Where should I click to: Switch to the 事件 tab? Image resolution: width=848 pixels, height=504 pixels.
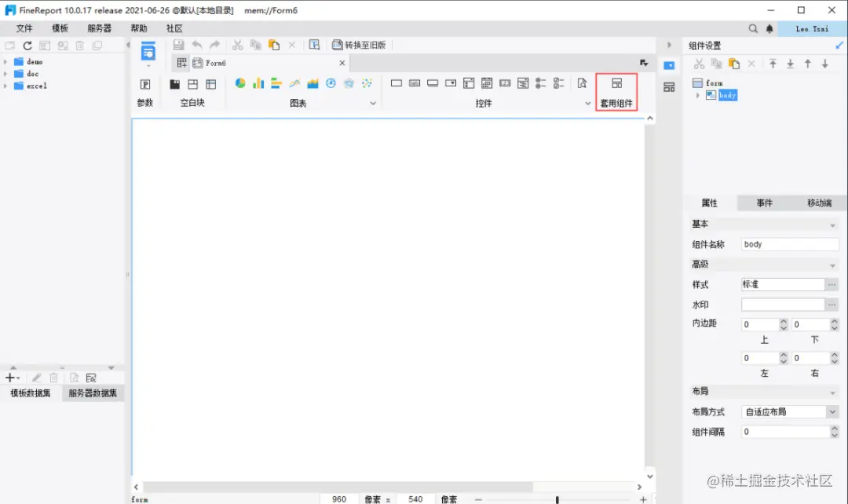click(x=765, y=203)
